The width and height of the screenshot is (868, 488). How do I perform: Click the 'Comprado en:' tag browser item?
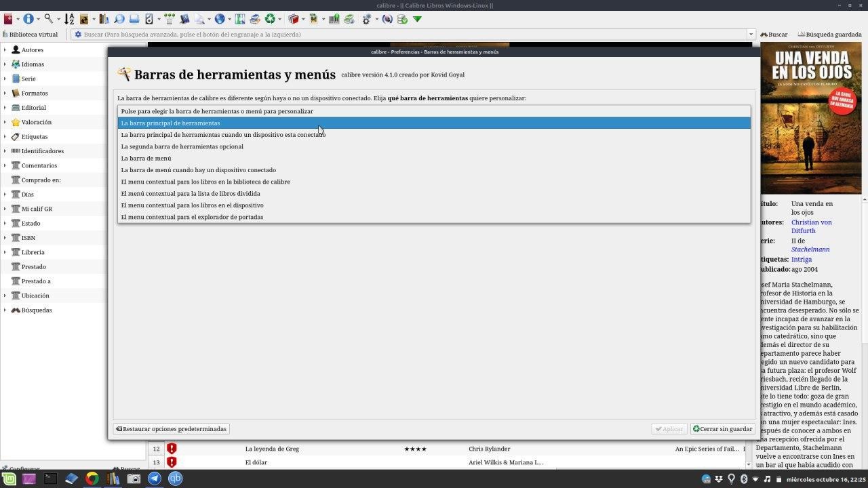41,180
